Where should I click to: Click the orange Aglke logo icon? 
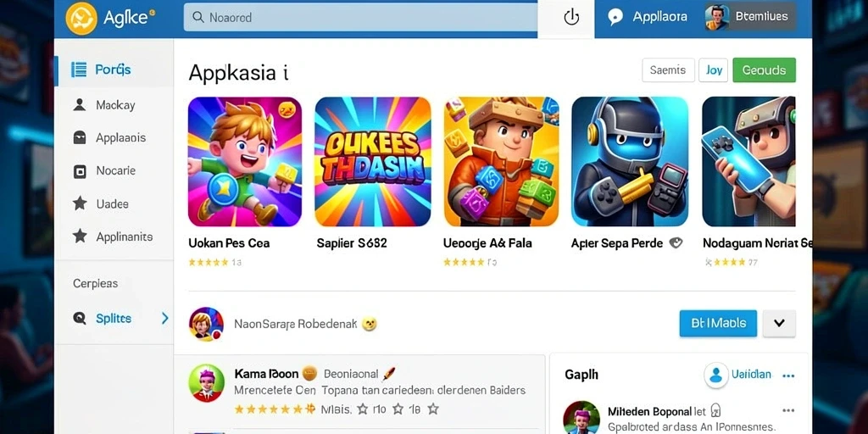[x=81, y=19]
